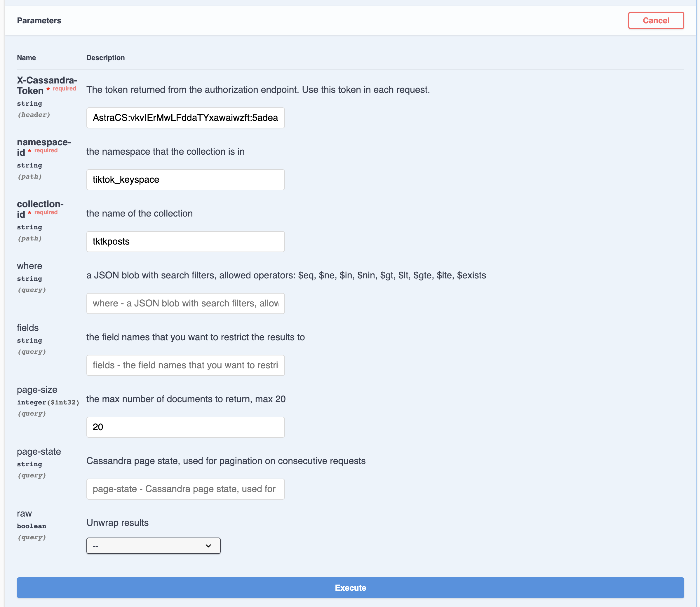Focus the fields query input box

click(185, 365)
